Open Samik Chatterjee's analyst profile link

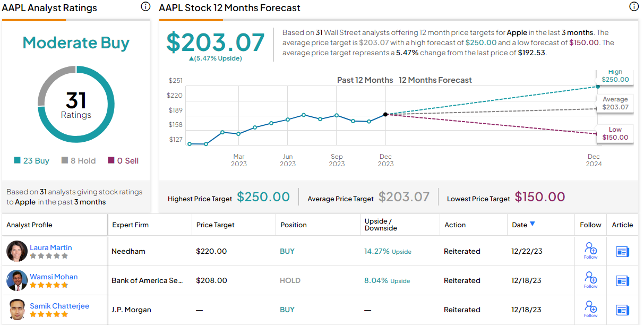pos(59,306)
